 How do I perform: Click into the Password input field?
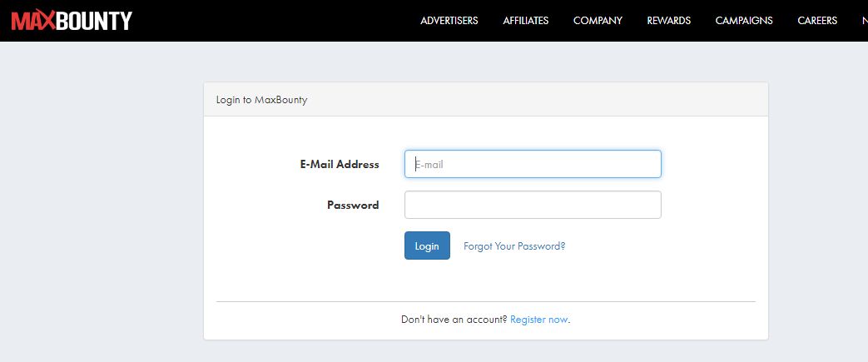pos(533,205)
